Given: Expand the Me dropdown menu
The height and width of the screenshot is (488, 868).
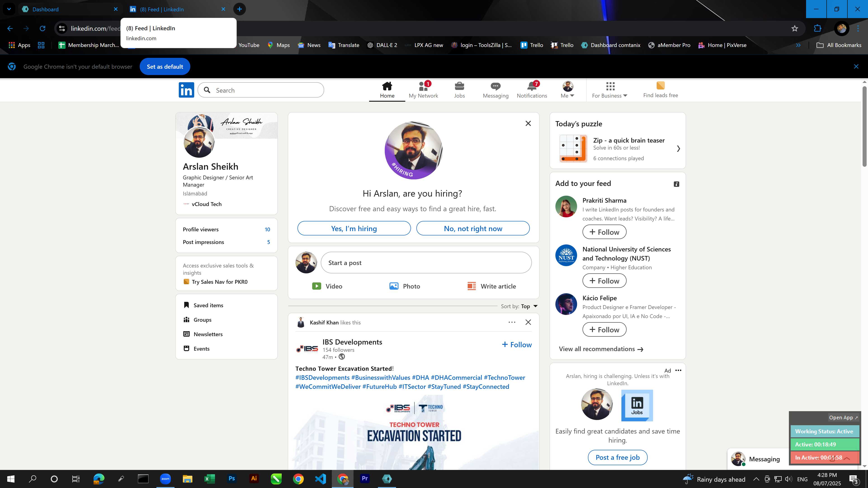Looking at the screenshot, I should tap(567, 96).
